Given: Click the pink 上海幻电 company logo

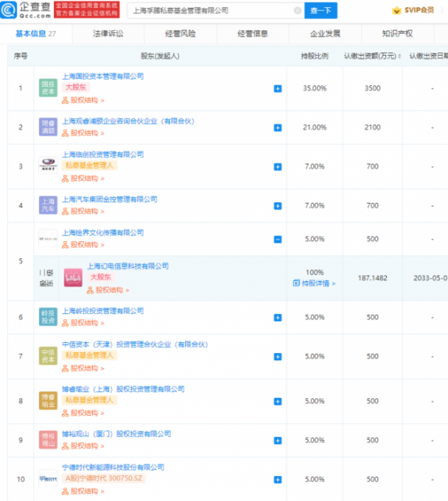Looking at the screenshot, I should (x=73, y=278).
